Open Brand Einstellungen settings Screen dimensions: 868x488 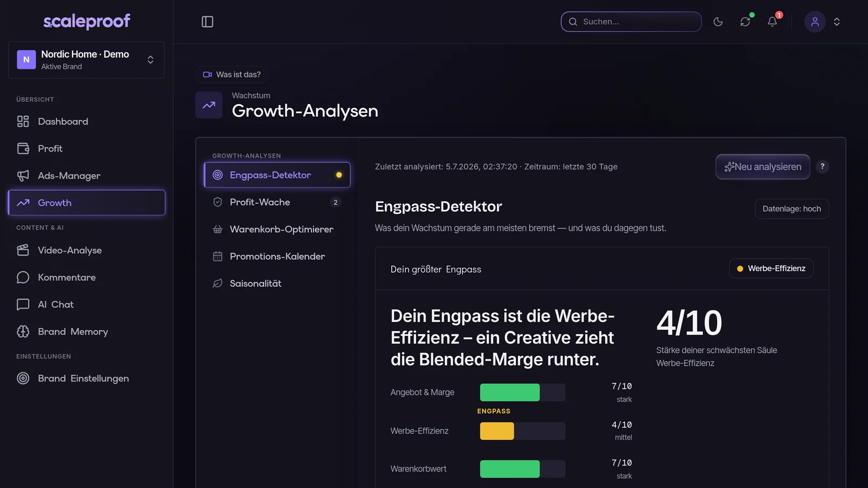click(x=86, y=378)
